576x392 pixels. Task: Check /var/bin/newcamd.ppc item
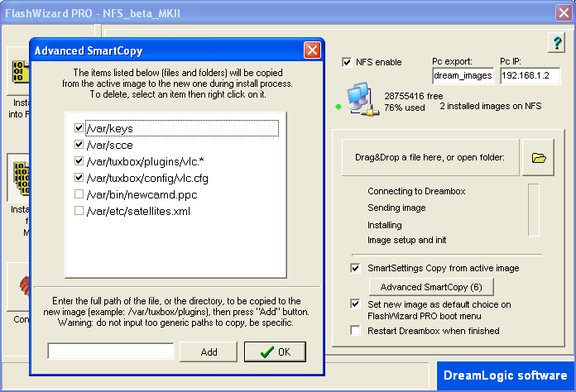[79, 194]
